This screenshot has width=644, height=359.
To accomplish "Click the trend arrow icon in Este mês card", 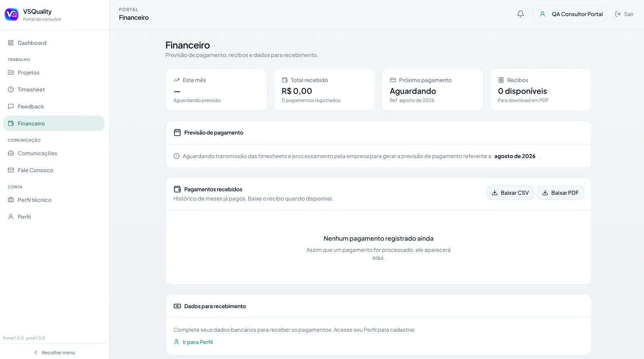I will pos(176,80).
